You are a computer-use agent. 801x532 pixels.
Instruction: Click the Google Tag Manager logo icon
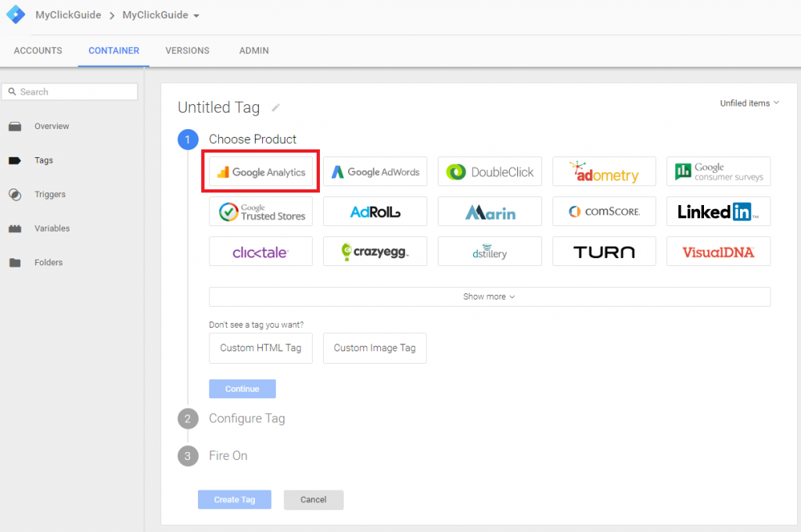tap(16, 14)
